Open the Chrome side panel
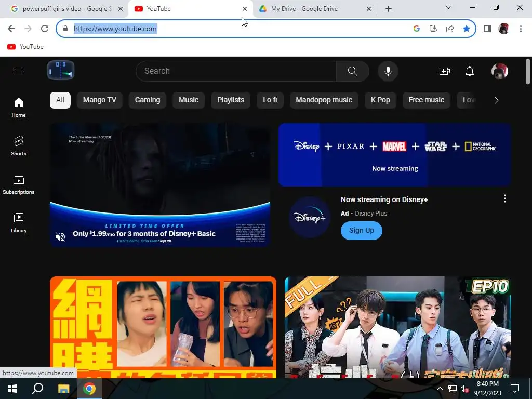 (487, 29)
